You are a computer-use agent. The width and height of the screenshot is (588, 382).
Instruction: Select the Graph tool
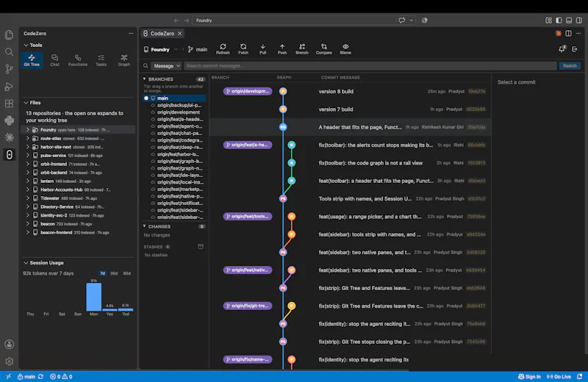tap(123, 60)
